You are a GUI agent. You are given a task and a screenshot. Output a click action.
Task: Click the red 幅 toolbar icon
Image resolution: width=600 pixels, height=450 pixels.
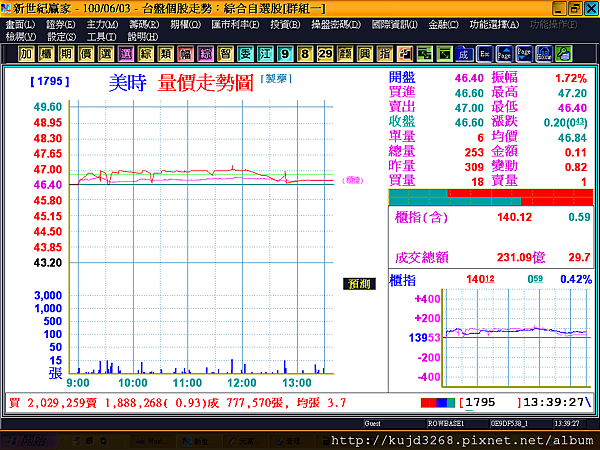(x=186, y=54)
